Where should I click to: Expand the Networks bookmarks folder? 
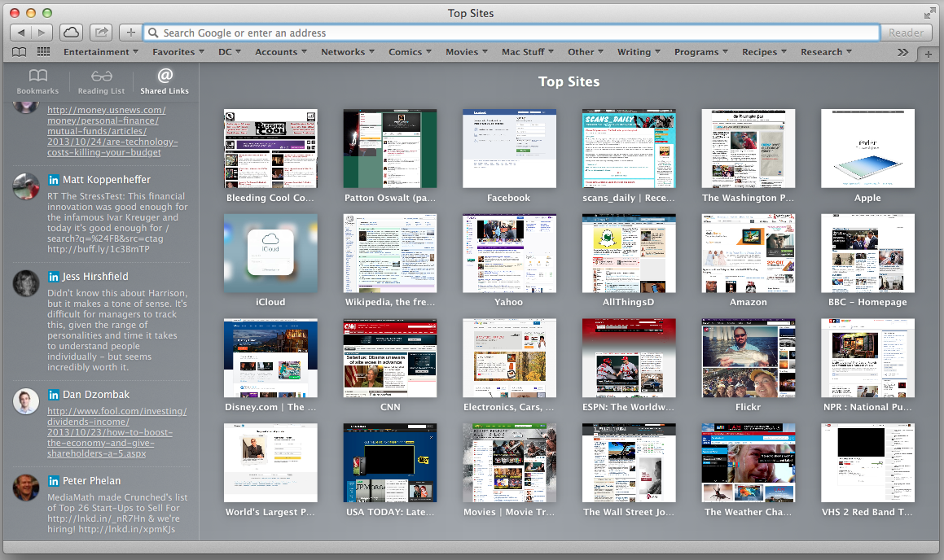[347, 52]
